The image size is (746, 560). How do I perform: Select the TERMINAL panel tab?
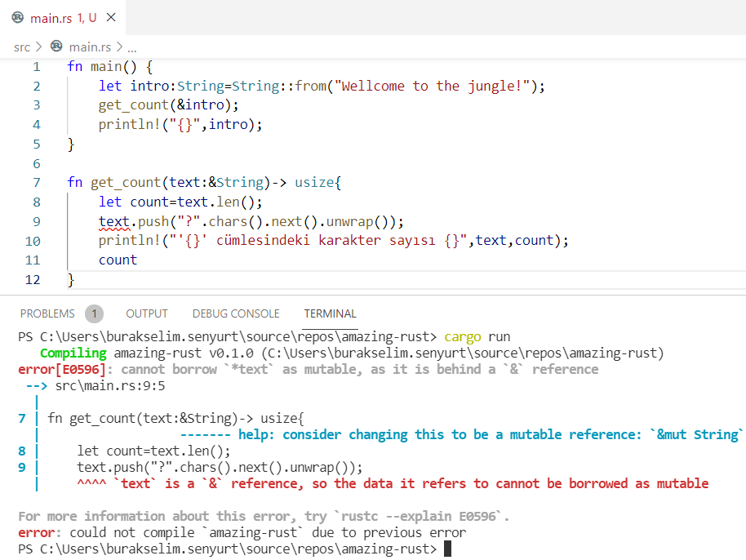coord(330,313)
